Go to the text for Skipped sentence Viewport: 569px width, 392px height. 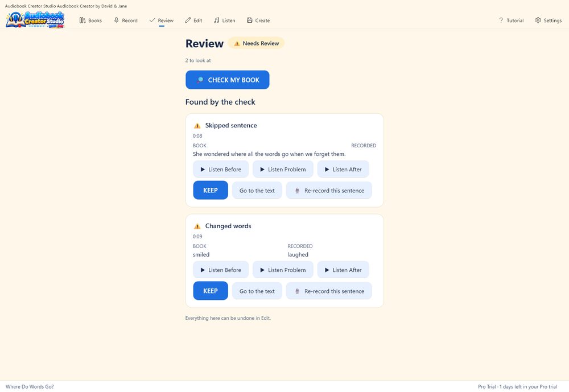[x=257, y=190]
